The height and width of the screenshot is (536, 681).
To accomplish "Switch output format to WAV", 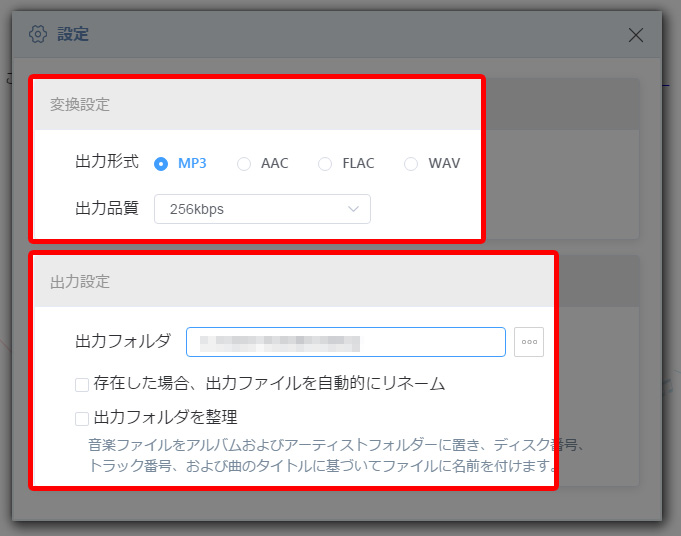I will click(x=411, y=163).
